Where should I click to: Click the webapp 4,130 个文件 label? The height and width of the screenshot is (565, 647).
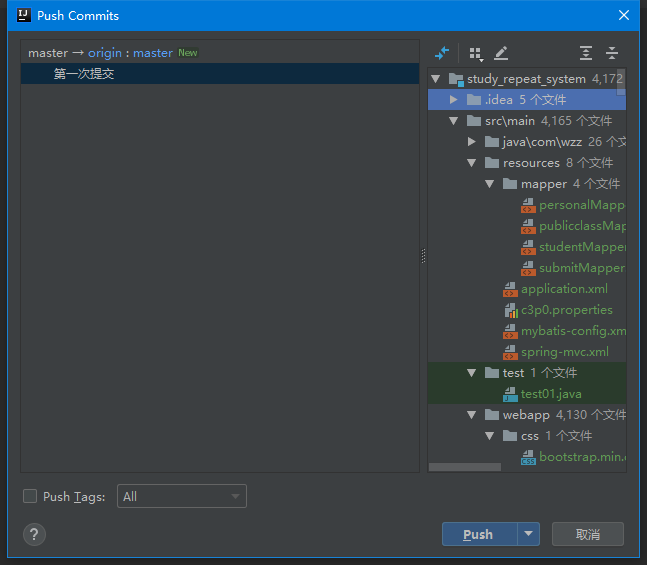coord(564,414)
